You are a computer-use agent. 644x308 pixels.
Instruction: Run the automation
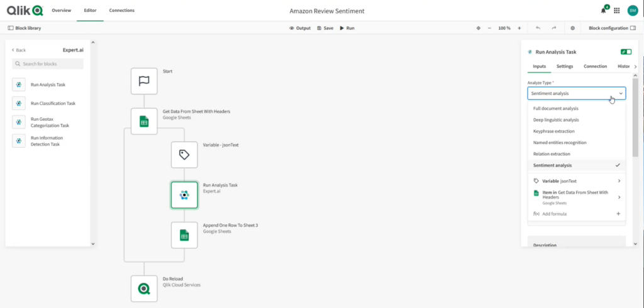point(347,28)
